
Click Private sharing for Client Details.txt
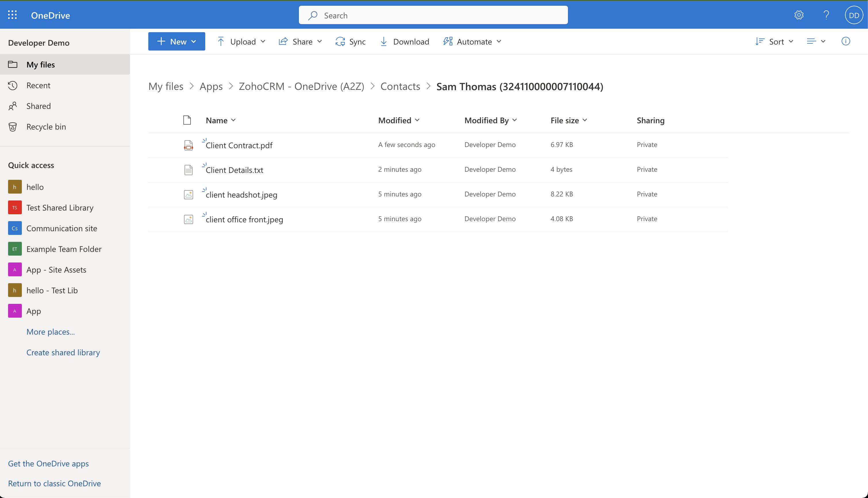click(647, 169)
